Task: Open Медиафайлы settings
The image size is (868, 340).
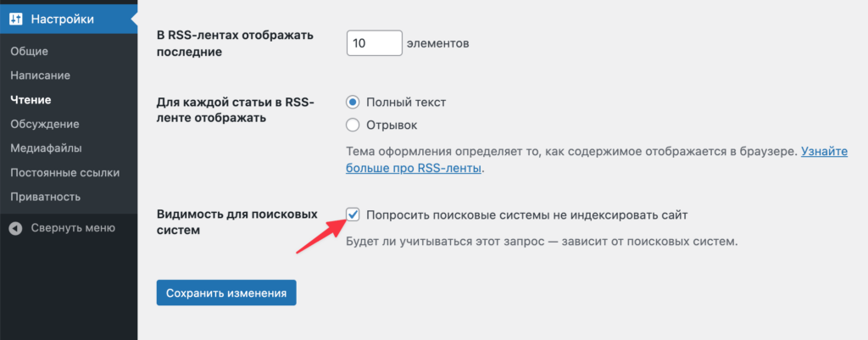Action: click(47, 148)
